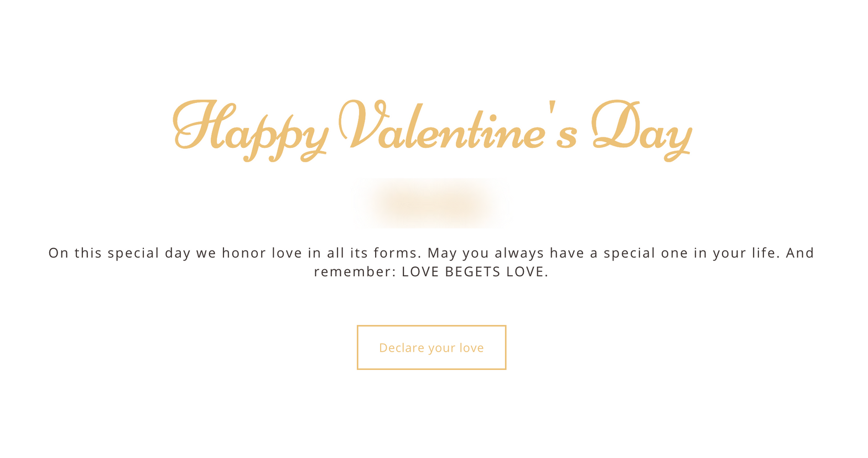Click the text "On this special day"

click(119, 253)
